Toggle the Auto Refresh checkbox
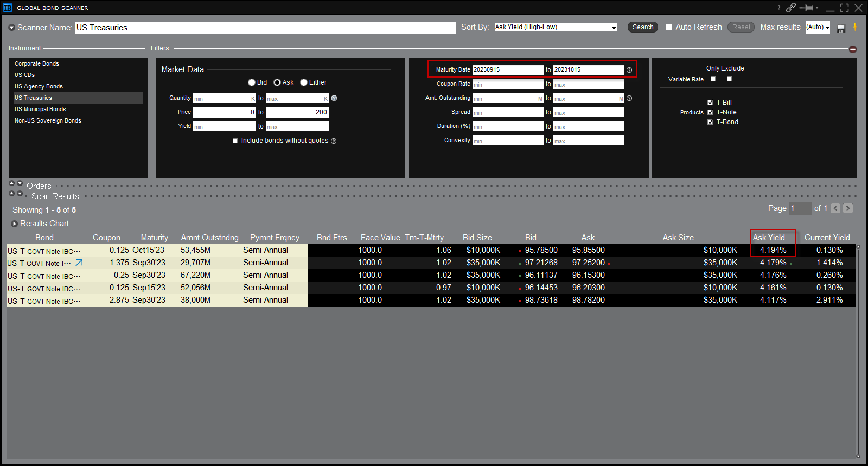 (669, 27)
